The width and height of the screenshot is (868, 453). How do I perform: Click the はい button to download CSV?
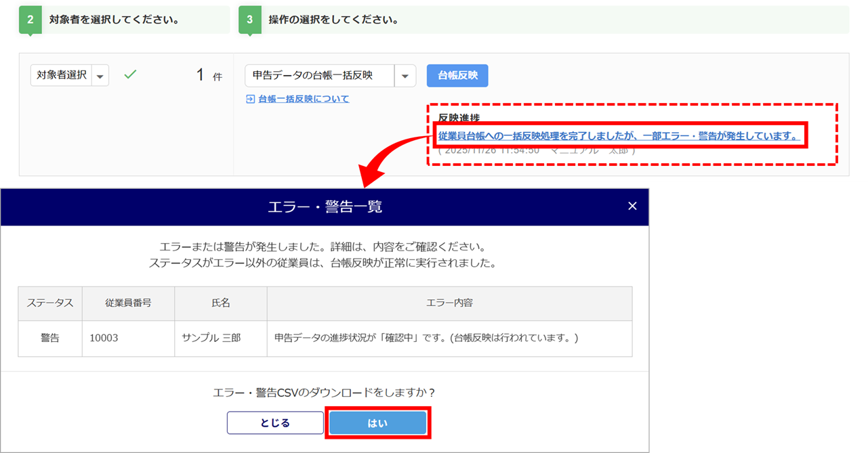pyautogui.click(x=377, y=423)
